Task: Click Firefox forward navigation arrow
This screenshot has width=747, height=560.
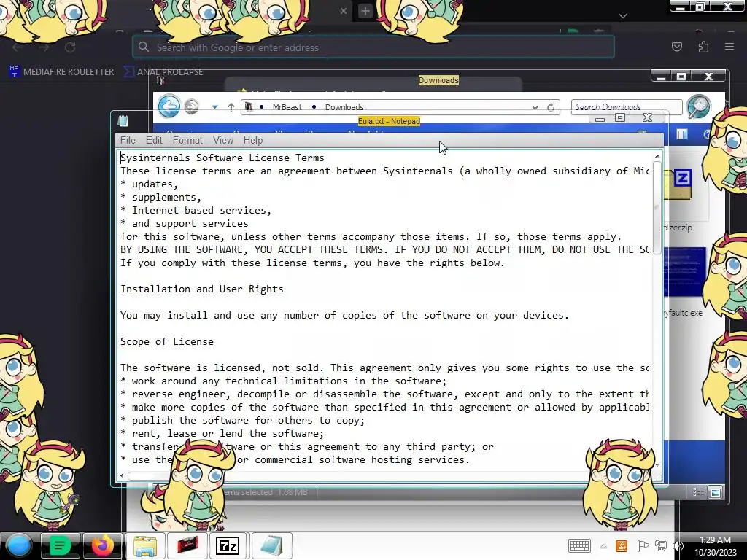Action: pos(44,47)
